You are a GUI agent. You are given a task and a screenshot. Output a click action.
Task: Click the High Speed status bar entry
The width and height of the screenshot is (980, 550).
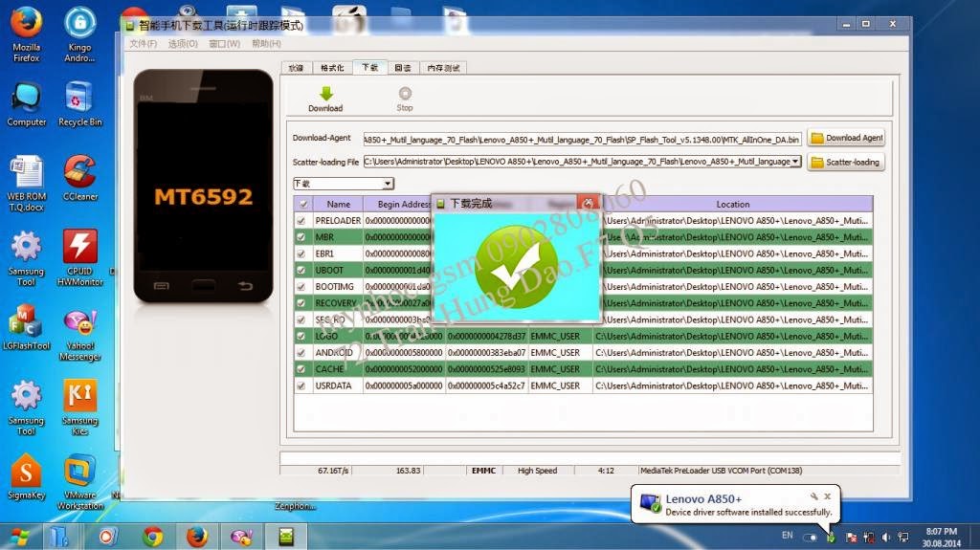538,471
